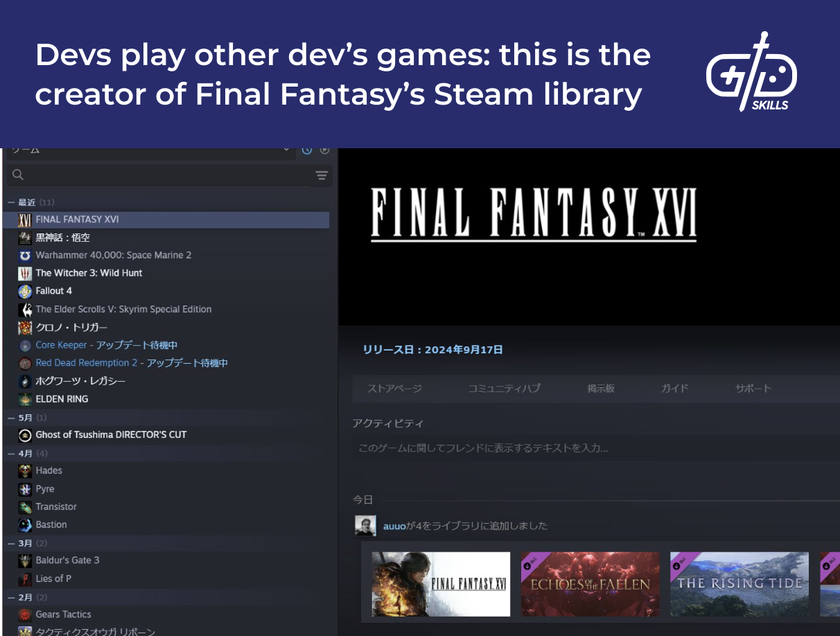The width and height of the screenshot is (840, 636).
Task: Click the Core Keeper game icon
Action: pyautogui.click(x=25, y=345)
